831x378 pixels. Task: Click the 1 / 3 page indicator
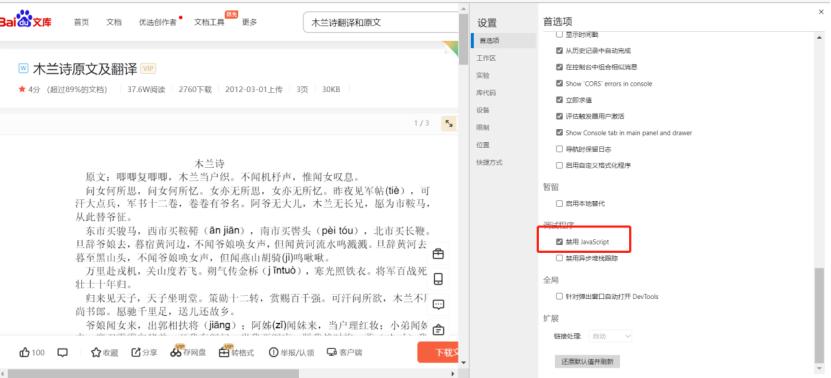point(421,124)
